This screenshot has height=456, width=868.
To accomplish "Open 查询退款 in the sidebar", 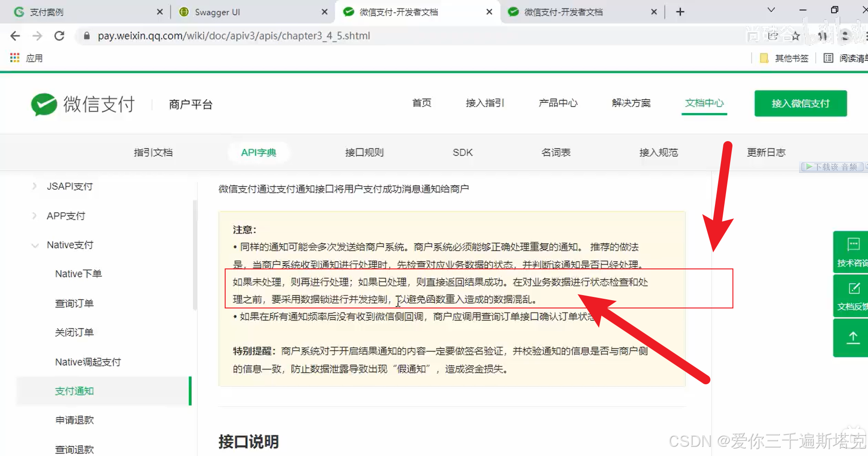I will [x=74, y=449].
